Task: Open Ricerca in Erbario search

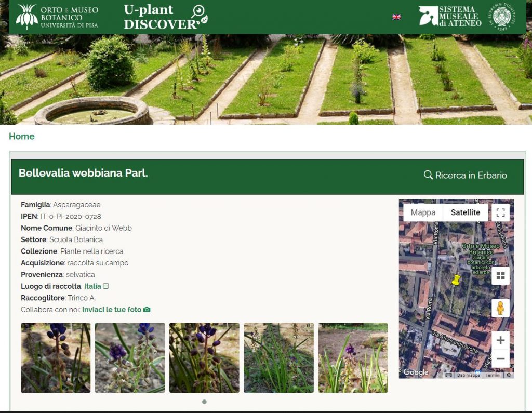Action: [465, 175]
